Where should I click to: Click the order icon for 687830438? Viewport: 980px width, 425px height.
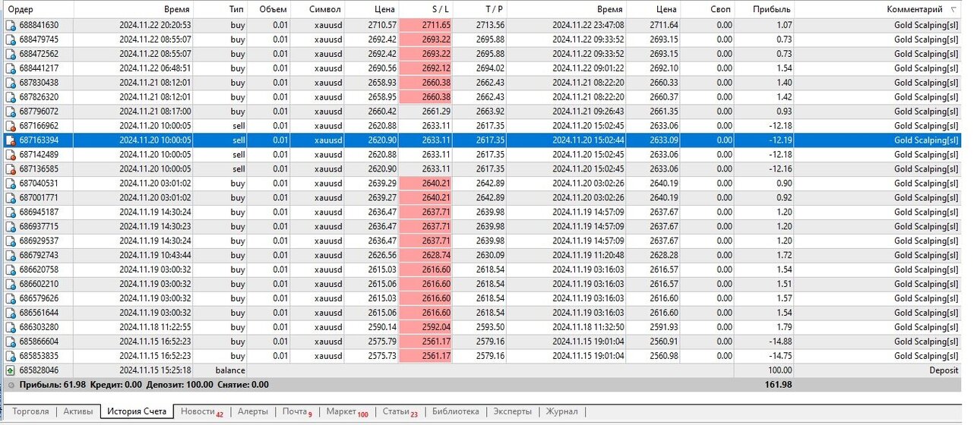(x=11, y=83)
